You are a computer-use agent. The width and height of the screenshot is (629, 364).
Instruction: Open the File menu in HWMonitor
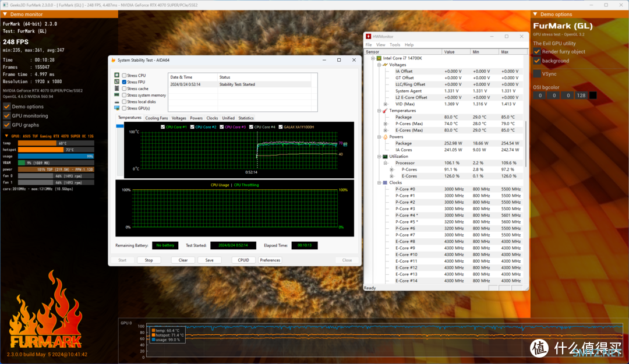pyautogui.click(x=369, y=45)
